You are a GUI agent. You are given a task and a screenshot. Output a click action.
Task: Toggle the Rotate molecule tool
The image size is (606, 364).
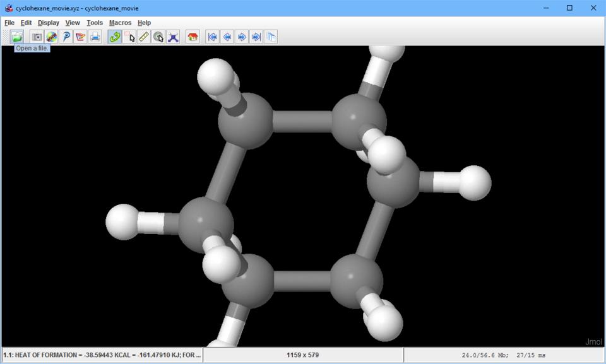(115, 37)
